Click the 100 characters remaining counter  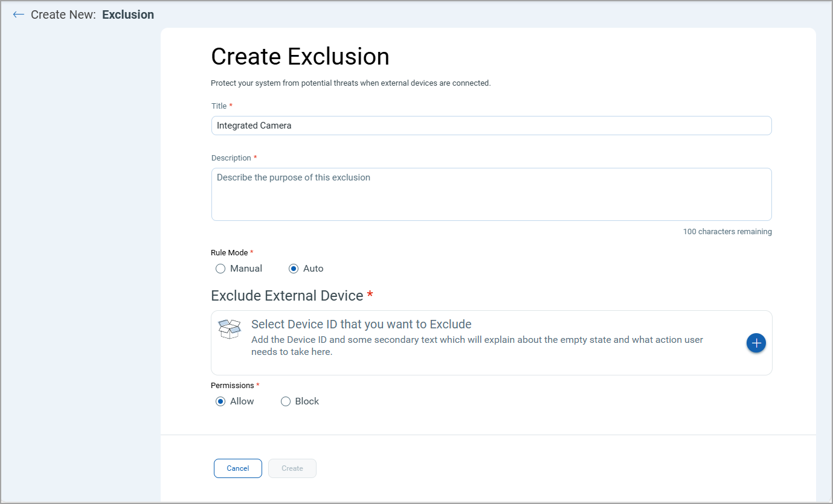click(727, 231)
